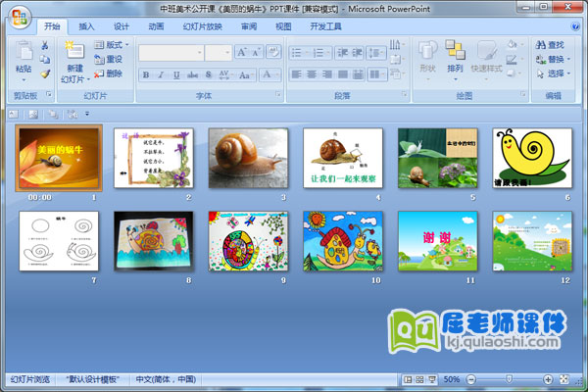Image resolution: width=588 pixels, height=392 pixels.
Task: Click the Copy icon in clipboard group
Action: pyautogui.click(x=45, y=59)
